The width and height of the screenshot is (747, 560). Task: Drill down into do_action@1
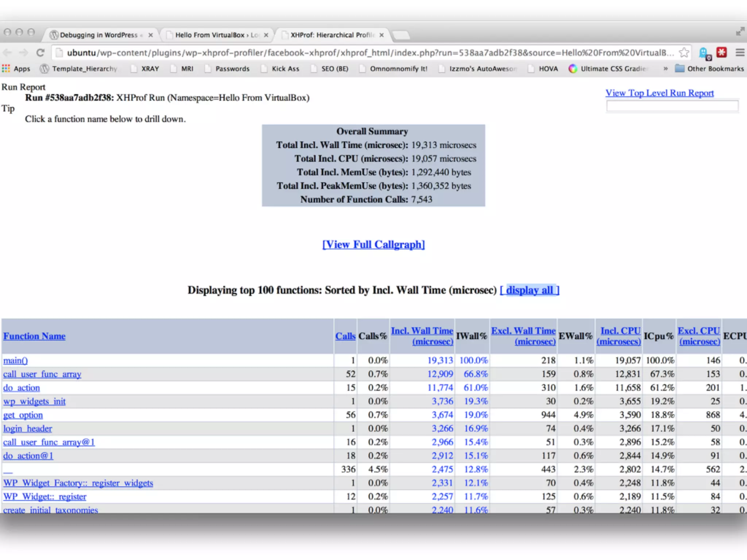tap(28, 456)
